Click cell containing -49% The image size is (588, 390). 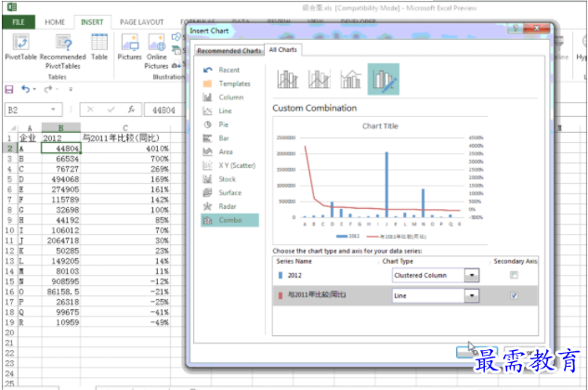tap(125, 322)
